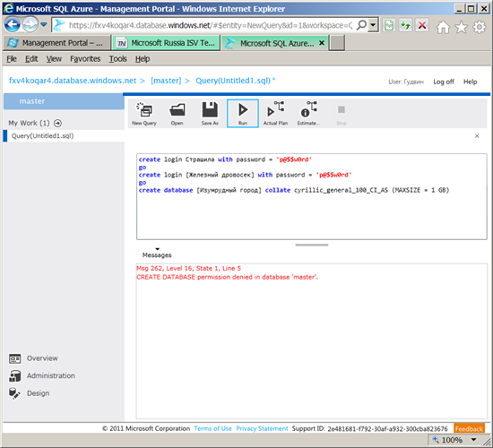493x448 pixels.
Task: Open the Administration section
Action: pos(50,375)
